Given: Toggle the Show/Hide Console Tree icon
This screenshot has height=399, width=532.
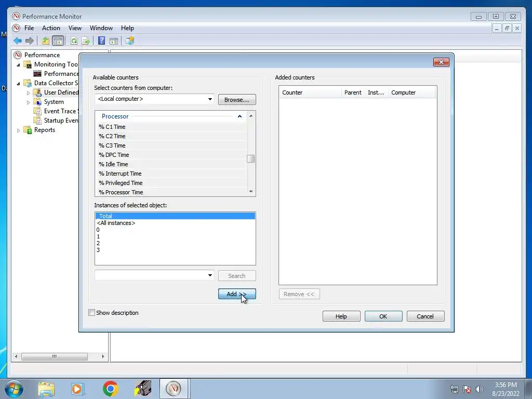Looking at the screenshot, I should point(58,41).
